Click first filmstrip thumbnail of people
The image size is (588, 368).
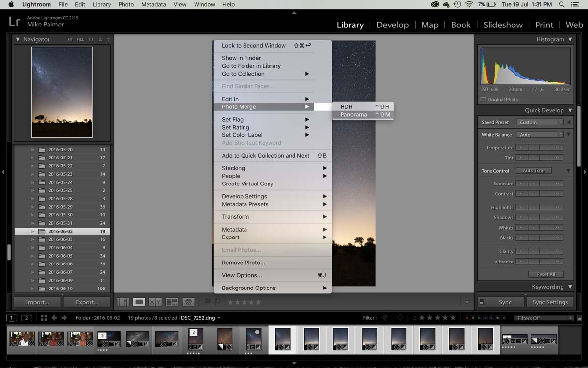point(22,339)
